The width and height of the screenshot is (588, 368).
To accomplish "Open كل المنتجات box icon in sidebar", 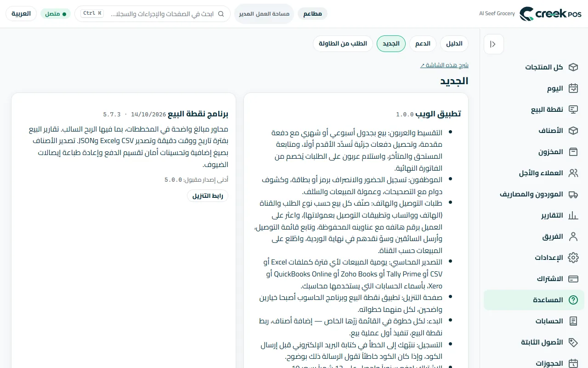I will click(x=573, y=67).
